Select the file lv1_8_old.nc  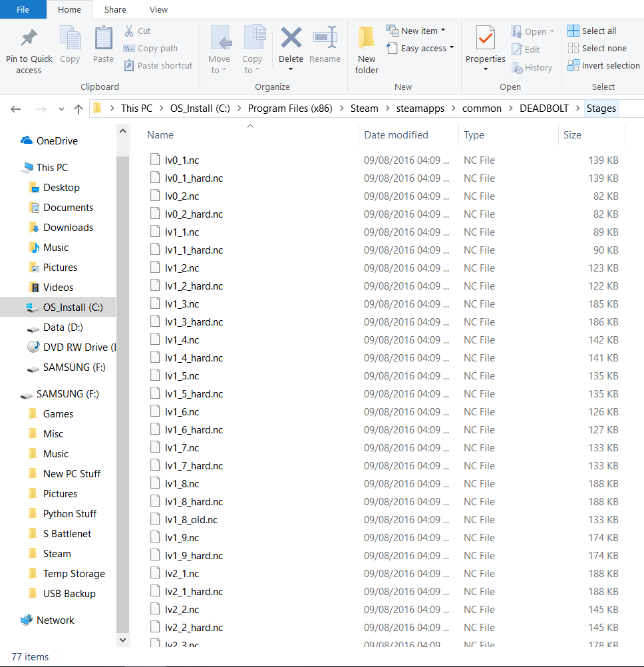point(192,520)
